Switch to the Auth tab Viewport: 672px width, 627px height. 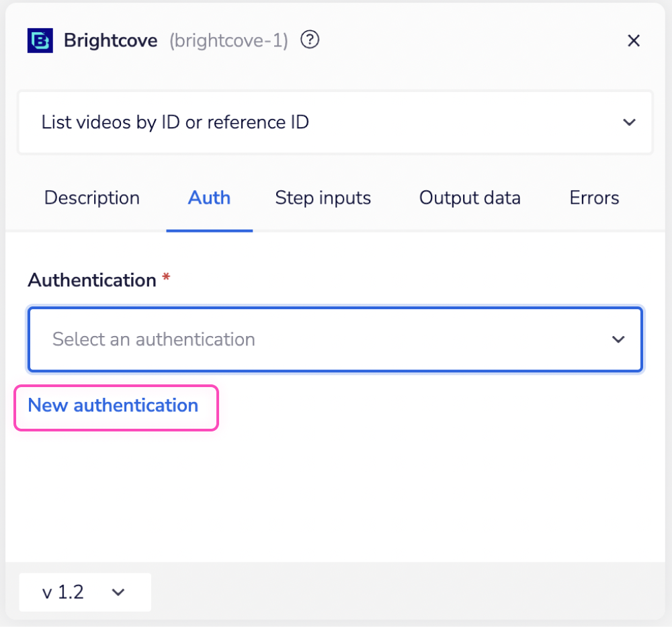tap(209, 198)
